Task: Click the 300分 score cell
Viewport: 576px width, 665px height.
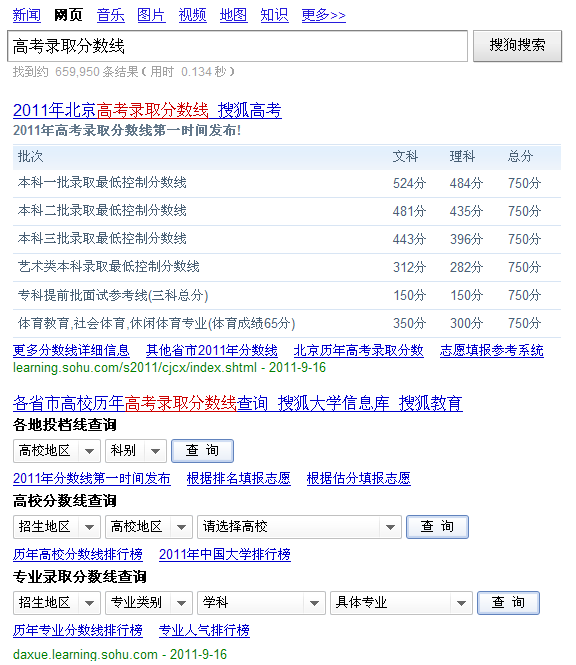Action: pyautogui.click(x=466, y=323)
